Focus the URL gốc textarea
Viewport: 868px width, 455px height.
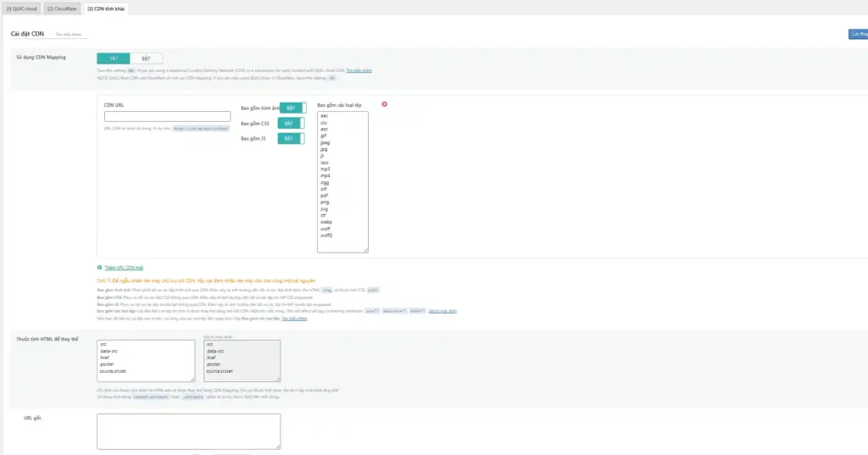tap(189, 431)
